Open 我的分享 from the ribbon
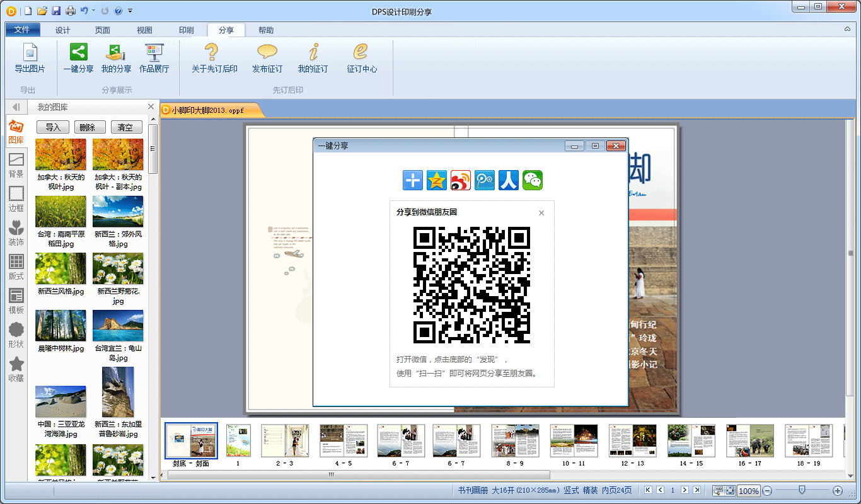The width and height of the screenshot is (861, 504). click(x=117, y=58)
